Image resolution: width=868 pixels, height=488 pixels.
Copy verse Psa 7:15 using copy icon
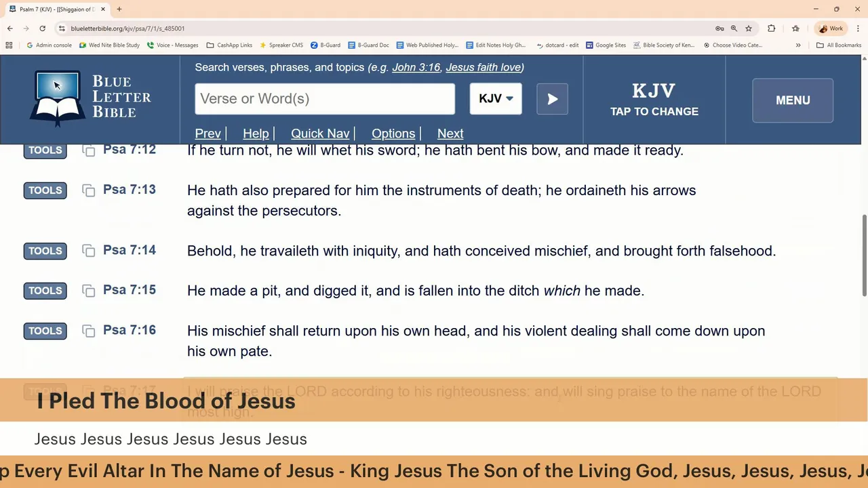click(x=88, y=291)
